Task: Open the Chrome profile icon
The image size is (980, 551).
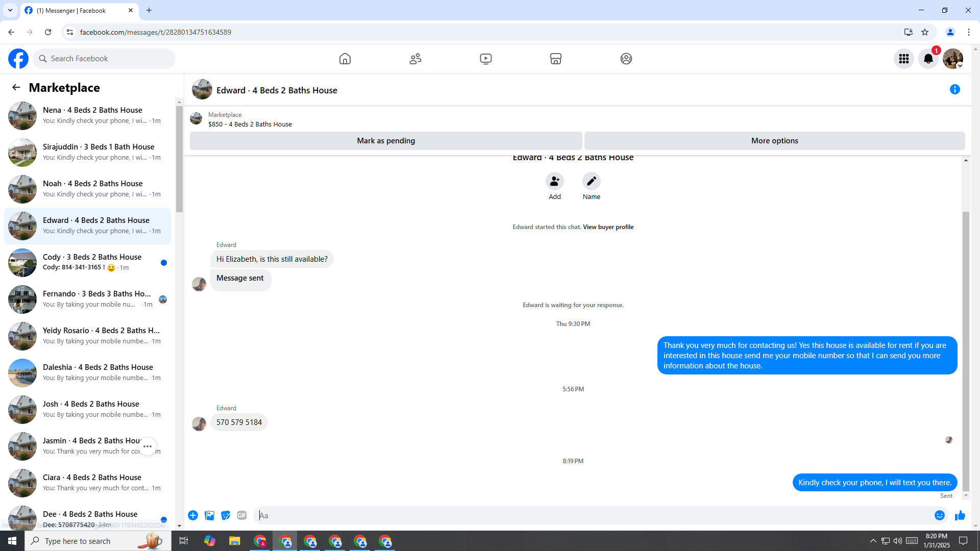Action: [950, 32]
